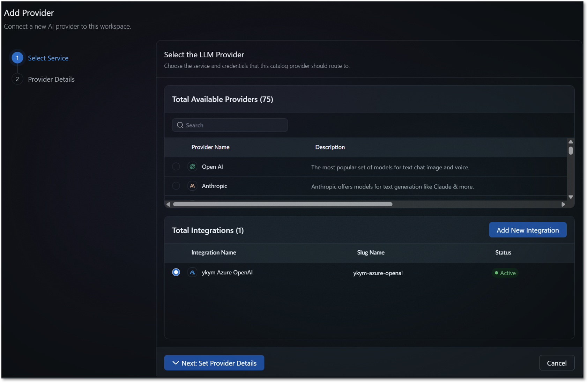Click the ykym-azure-openai slug value
Viewport: 588px width, 383px height.
point(378,273)
